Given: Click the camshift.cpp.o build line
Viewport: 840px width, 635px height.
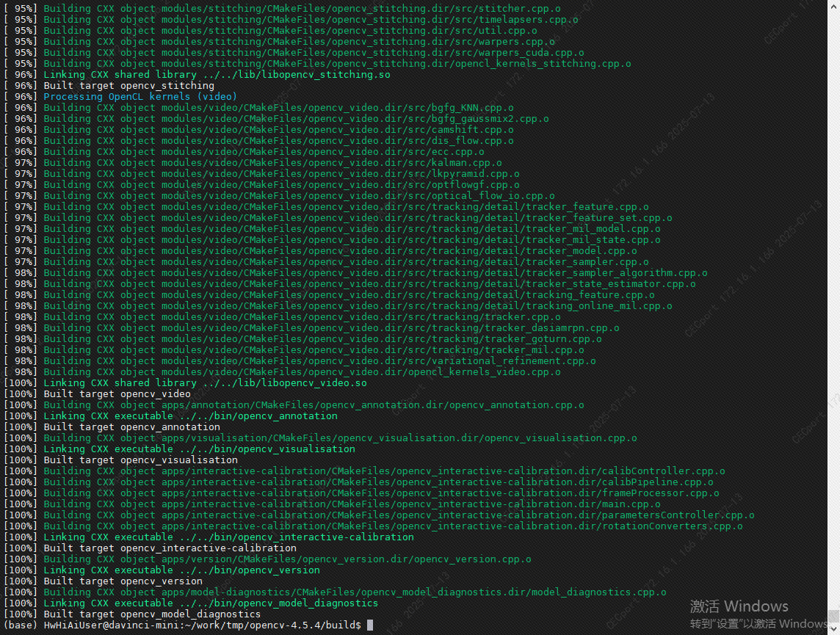Looking at the screenshot, I should (x=258, y=130).
